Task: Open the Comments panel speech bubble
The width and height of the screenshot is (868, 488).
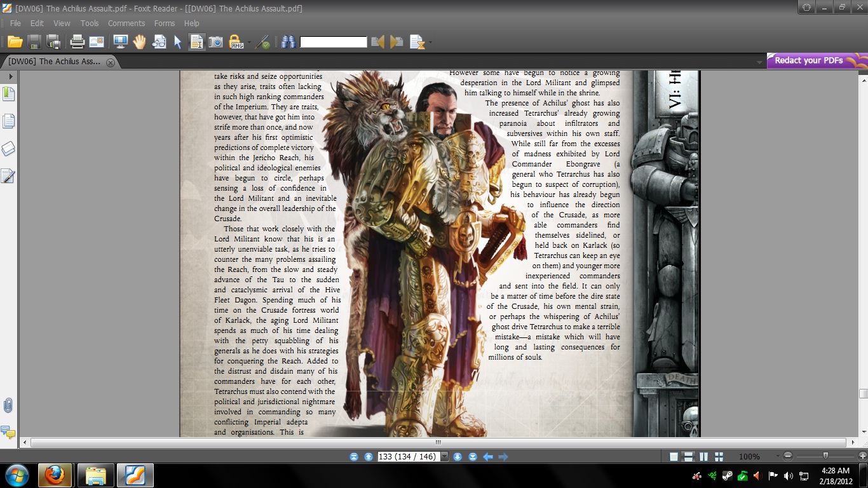Action: pos(8,433)
